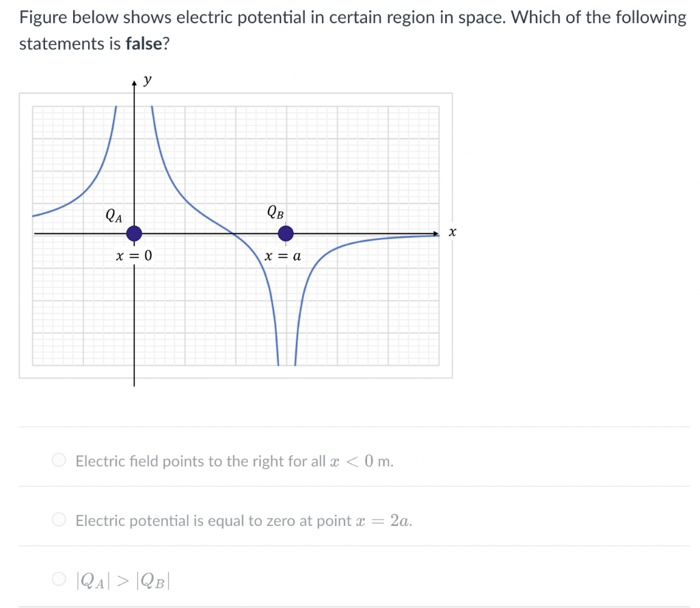Screen dimensions: 700x608
Task: Click the label x = a
Action: click(283, 256)
